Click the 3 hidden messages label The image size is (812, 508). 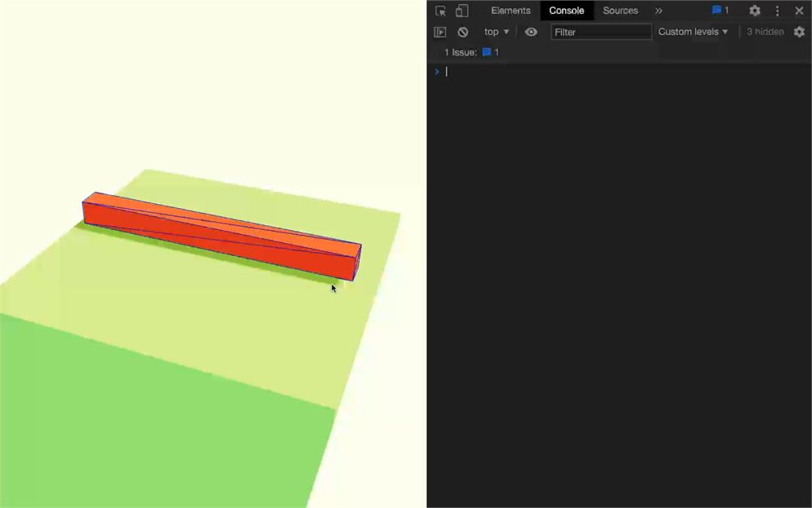[765, 32]
